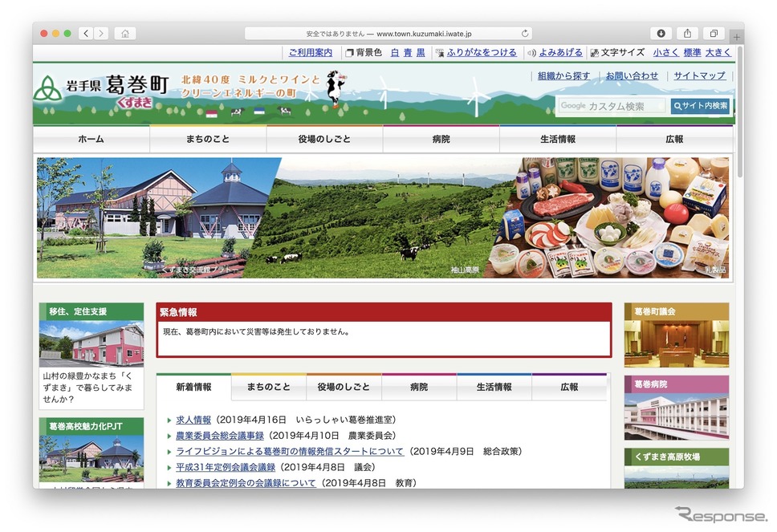Viewport: 777px width, 532px height.
Task: Open the 求人情報 news link
Action: point(193,420)
